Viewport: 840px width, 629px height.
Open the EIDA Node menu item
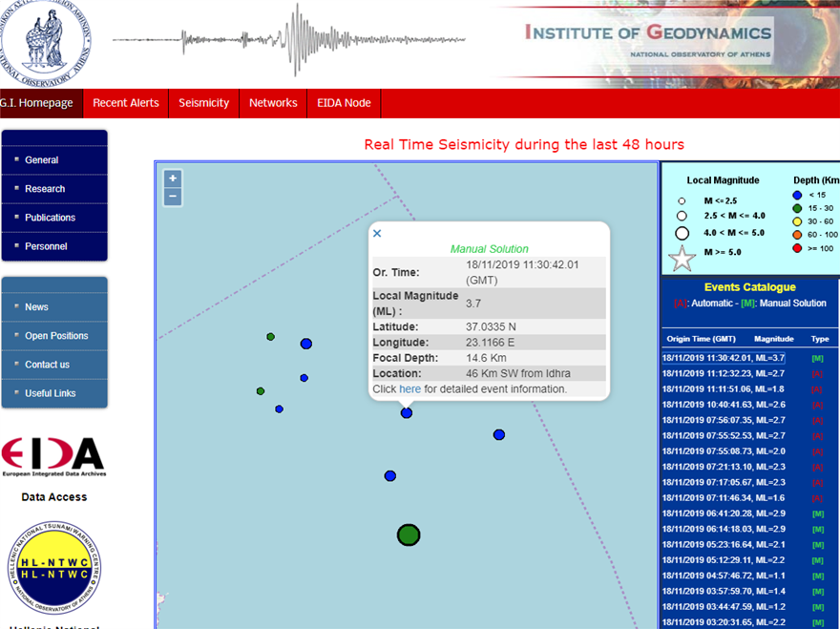(344, 103)
